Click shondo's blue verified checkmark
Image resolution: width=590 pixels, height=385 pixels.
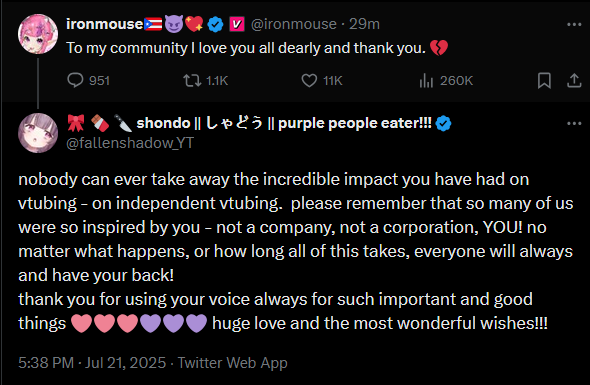click(443, 123)
